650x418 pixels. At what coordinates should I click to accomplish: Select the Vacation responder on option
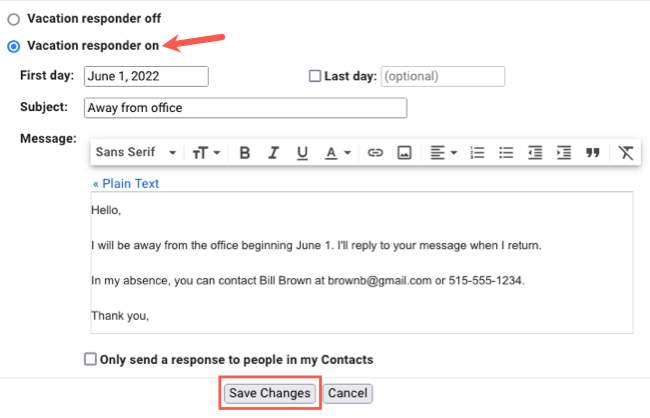pyautogui.click(x=14, y=45)
